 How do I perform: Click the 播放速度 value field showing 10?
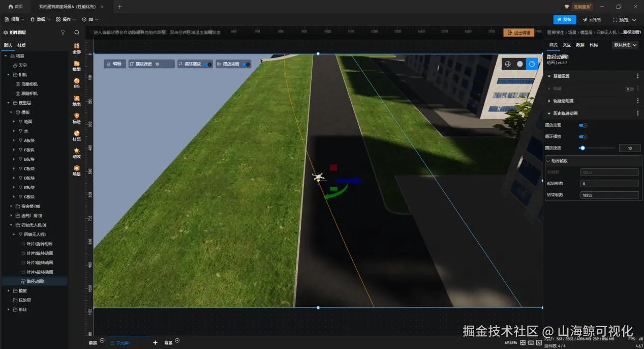[x=629, y=148]
